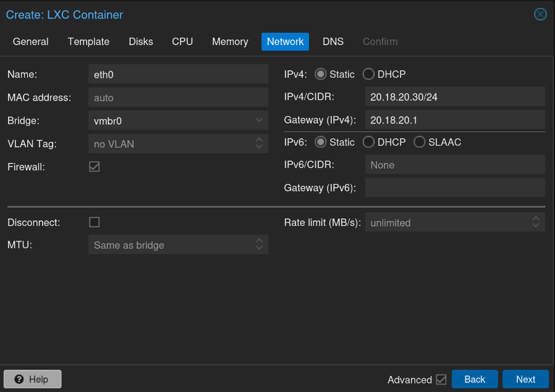Switch to the DNS tab

pos(333,42)
